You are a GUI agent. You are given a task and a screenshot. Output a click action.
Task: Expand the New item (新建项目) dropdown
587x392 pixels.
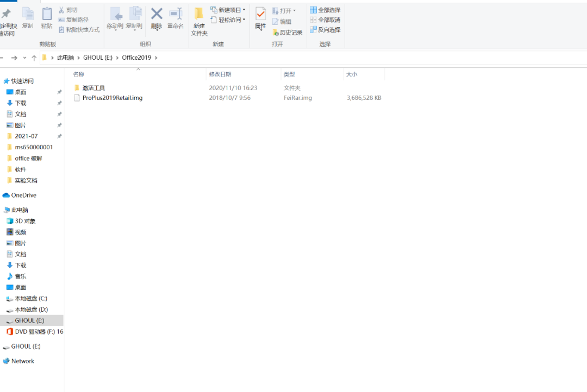228,10
